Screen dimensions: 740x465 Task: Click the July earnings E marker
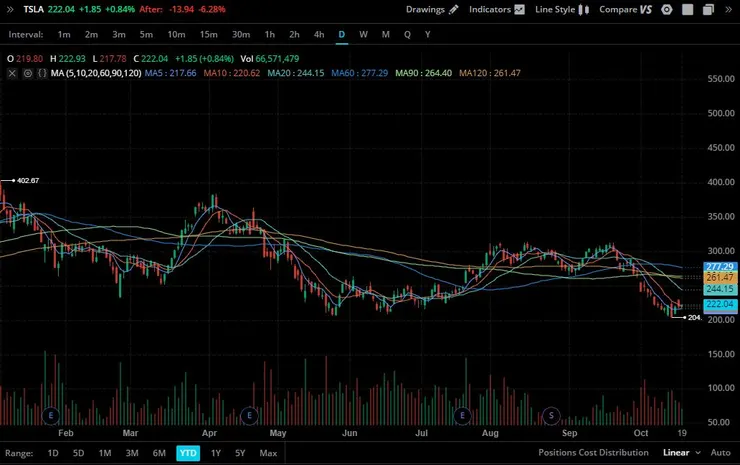point(462,415)
